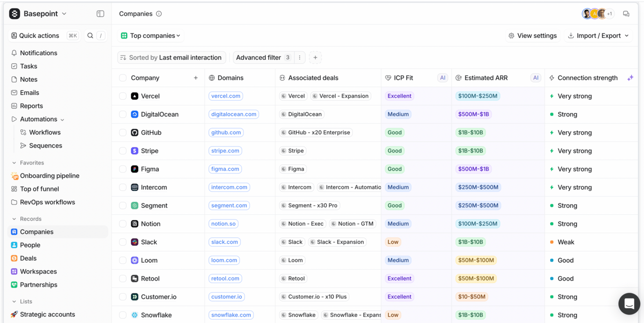Click the Stripe company logo
This screenshot has width=644, height=323.
pos(135,151)
